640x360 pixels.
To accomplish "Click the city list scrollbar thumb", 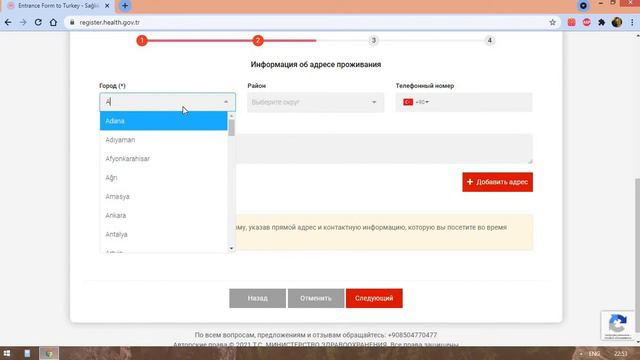I will click(231, 127).
